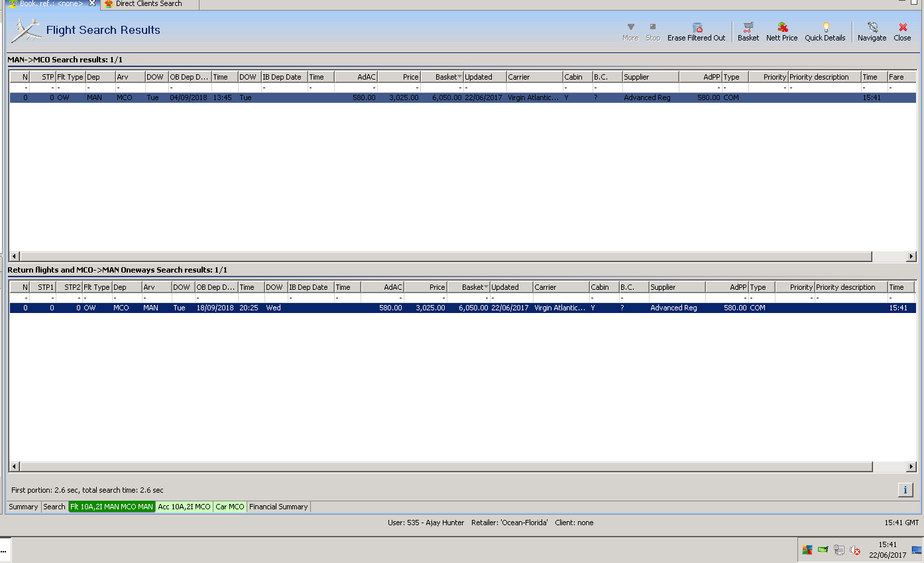Viewport: 924px width, 563px height.
Task: Close the Book. ref. tab with its X
Action: pos(92,3)
